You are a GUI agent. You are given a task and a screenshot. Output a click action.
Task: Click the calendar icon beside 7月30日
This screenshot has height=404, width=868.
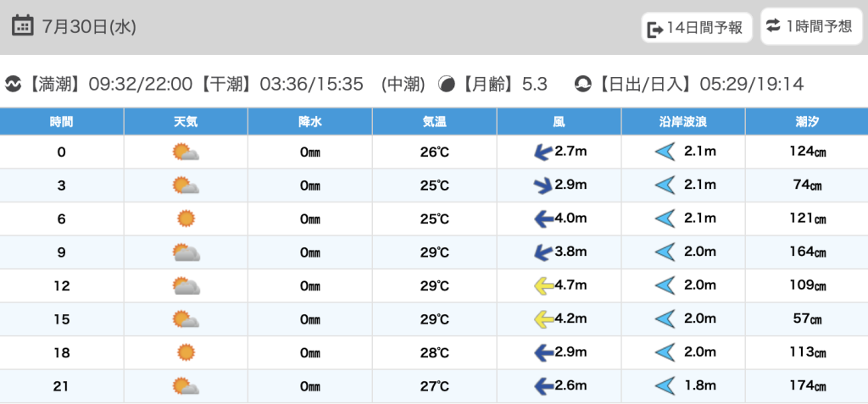[23, 25]
